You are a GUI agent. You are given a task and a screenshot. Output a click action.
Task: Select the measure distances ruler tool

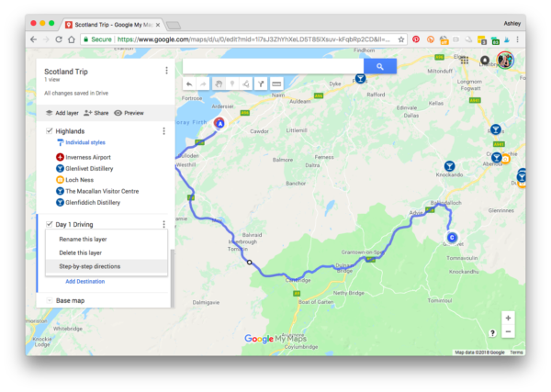click(x=276, y=84)
